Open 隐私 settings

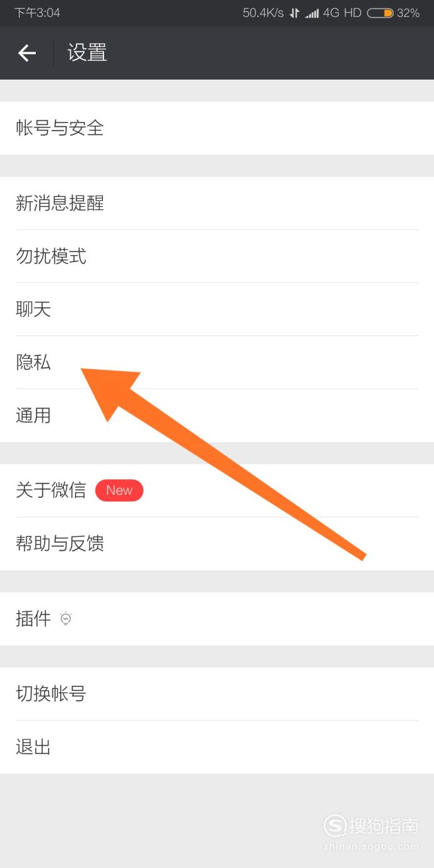(217, 363)
